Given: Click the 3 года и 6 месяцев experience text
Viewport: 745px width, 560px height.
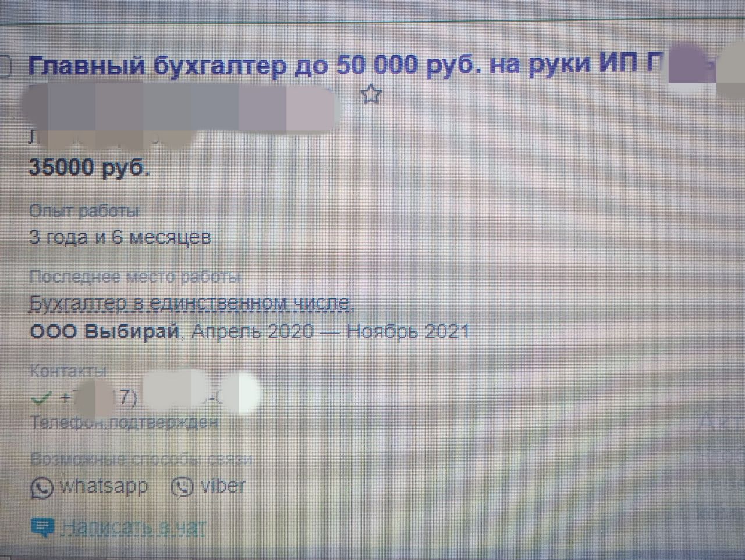Looking at the screenshot, I should (x=120, y=238).
